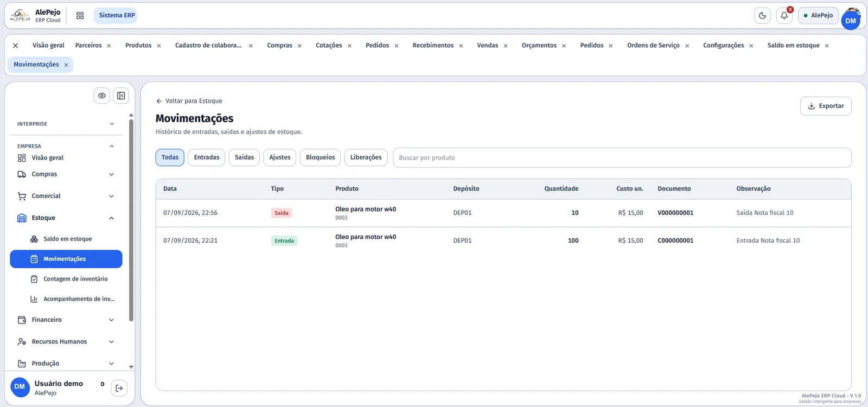Image resolution: width=868 pixels, height=407 pixels.
Task: Expand the Produção sidebar menu
Action: (66, 363)
